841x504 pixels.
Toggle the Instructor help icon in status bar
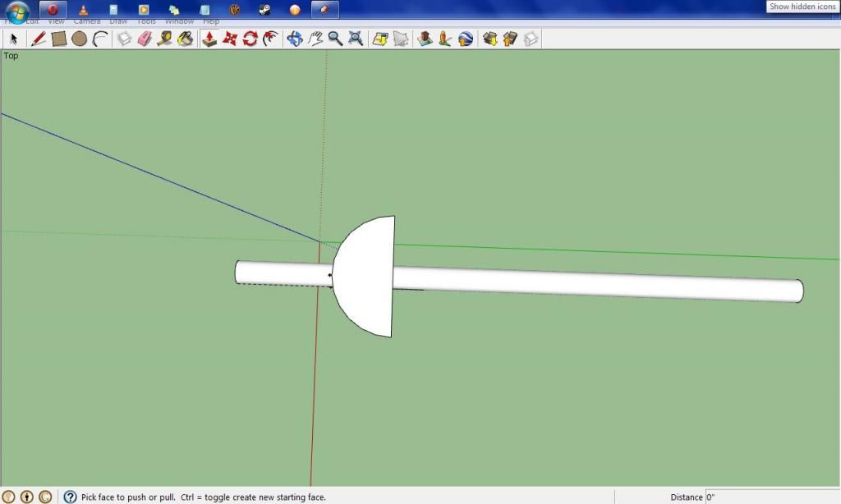click(x=70, y=497)
